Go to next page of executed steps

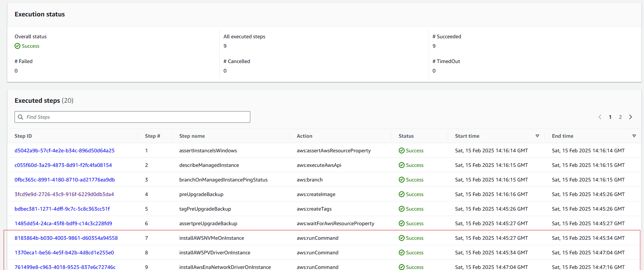[631, 117]
